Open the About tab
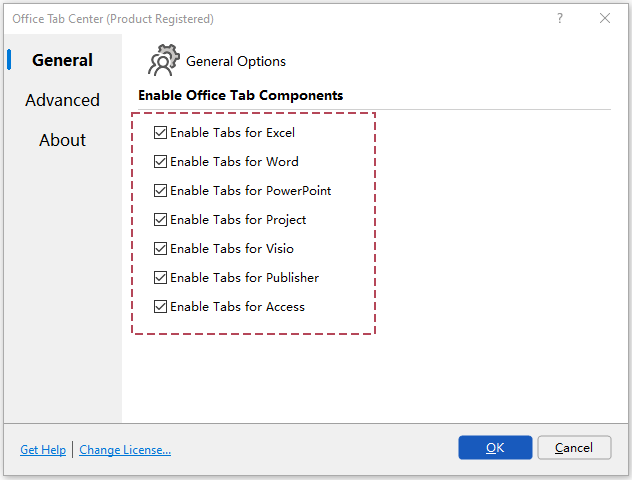 62,140
